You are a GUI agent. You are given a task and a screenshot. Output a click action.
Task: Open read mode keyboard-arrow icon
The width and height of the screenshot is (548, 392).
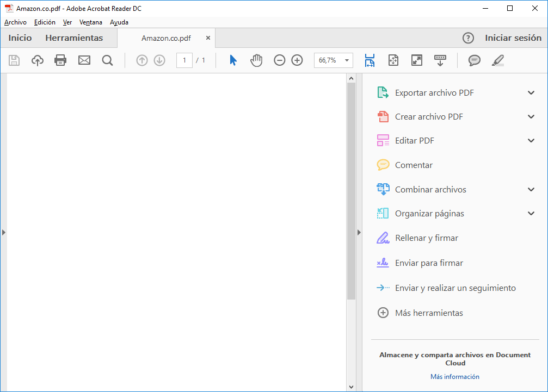[440, 60]
